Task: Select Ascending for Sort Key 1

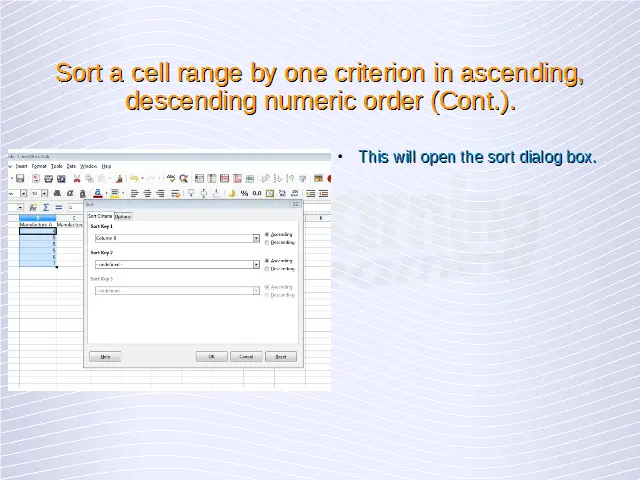Action: 267,234
